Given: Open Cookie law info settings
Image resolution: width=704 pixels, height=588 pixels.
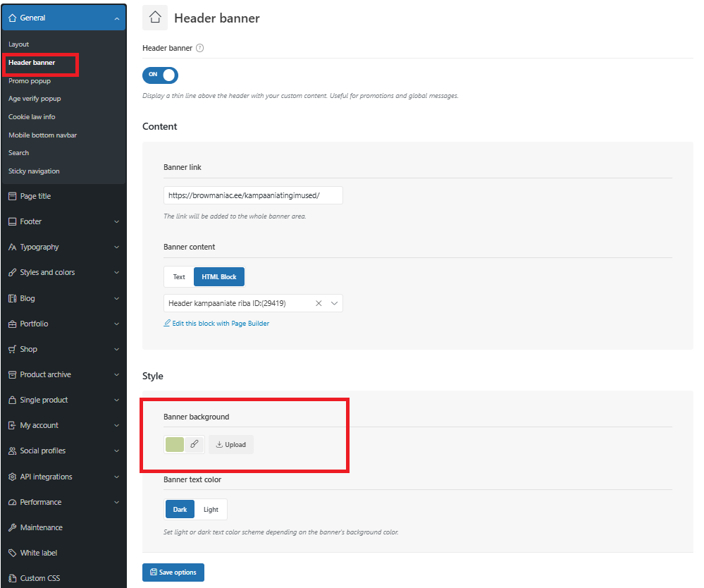Looking at the screenshot, I should click(x=32, y=117).
